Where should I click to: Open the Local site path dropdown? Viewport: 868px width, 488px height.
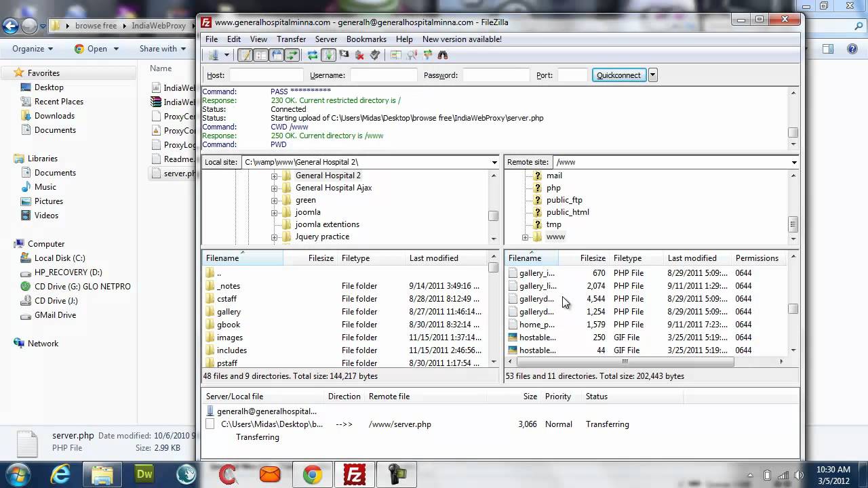(x=494, y=162)
